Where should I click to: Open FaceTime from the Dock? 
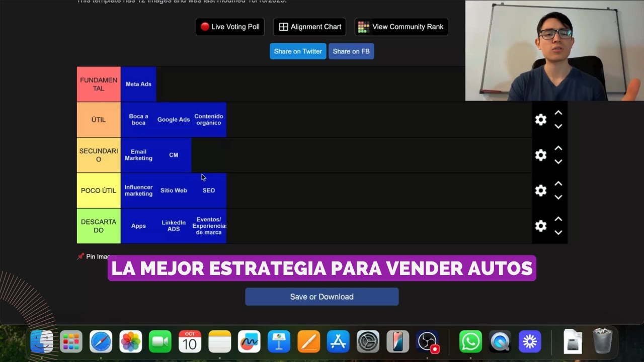coord(160,342)
